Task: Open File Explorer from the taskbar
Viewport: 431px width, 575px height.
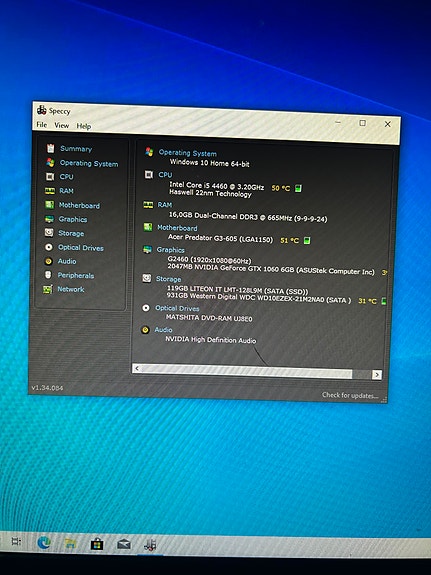Action: pyautogui.click(x=70, y=543)
